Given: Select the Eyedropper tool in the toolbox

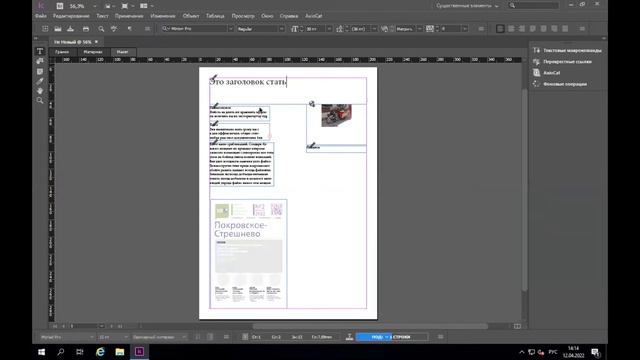Looking at the screenshot, I should point(40,81).
